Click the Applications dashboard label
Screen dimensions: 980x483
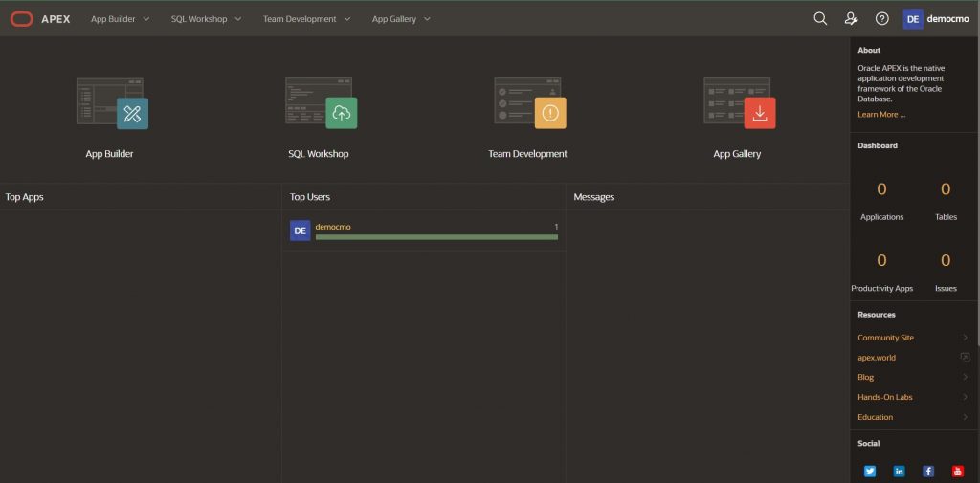[881, 217]
